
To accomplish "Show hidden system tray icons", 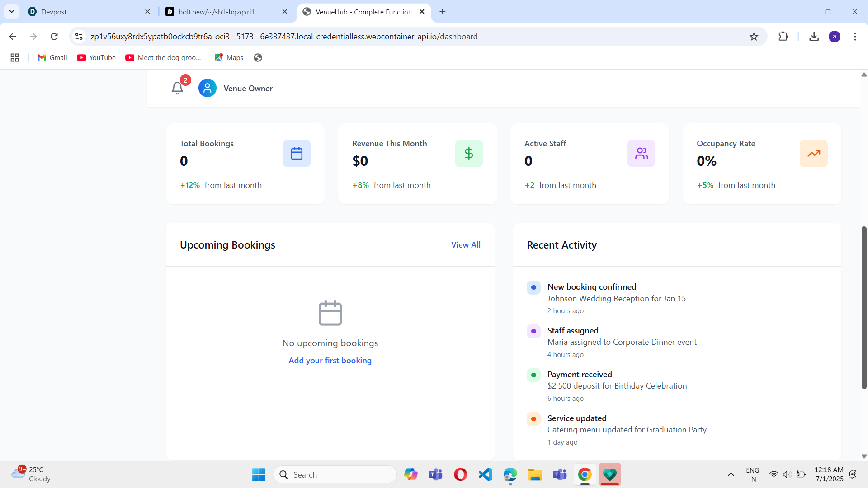I will 731,474.
